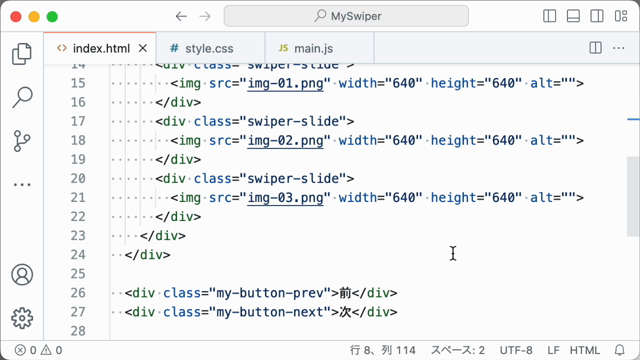Change the LF end of line sequence

pyautogui.click(x=553, y=350)
